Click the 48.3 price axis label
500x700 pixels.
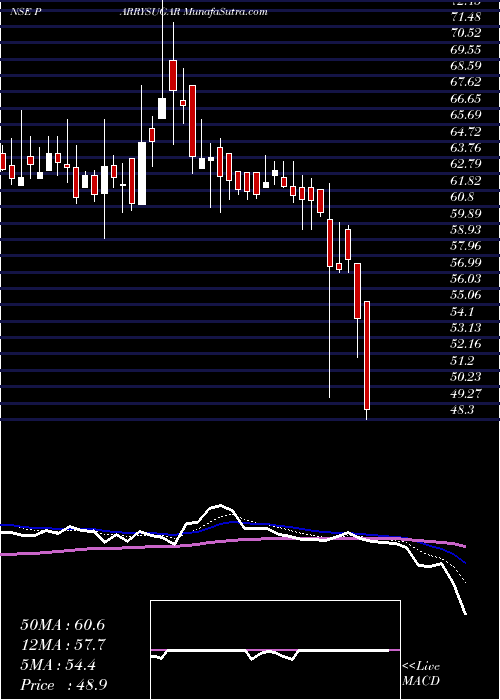pos(462,410)
